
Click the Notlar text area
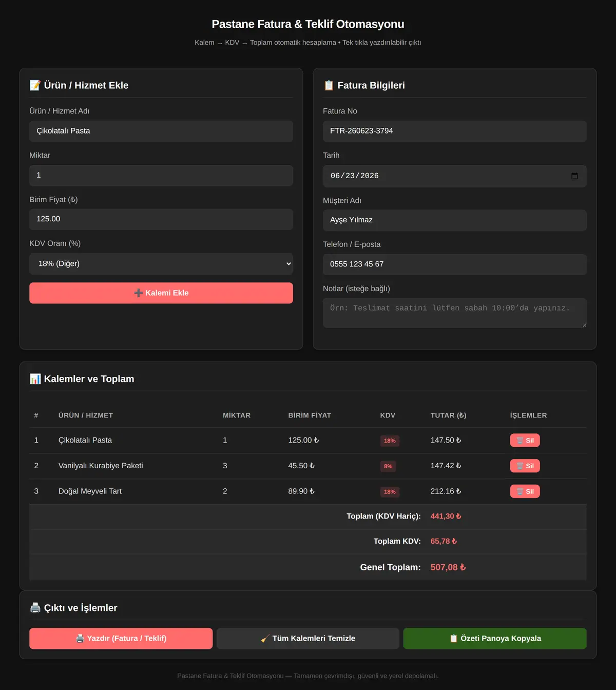point(455,313)
